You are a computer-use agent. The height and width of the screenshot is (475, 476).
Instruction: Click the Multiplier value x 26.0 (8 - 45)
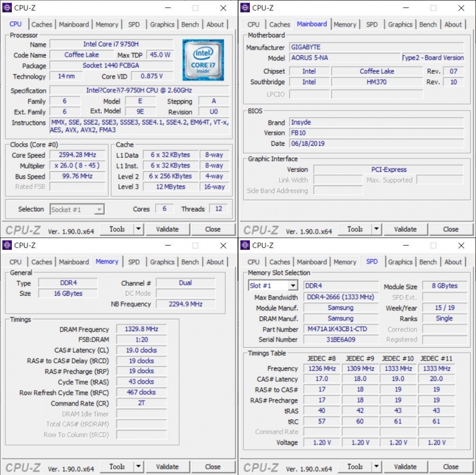pos(77,166)
